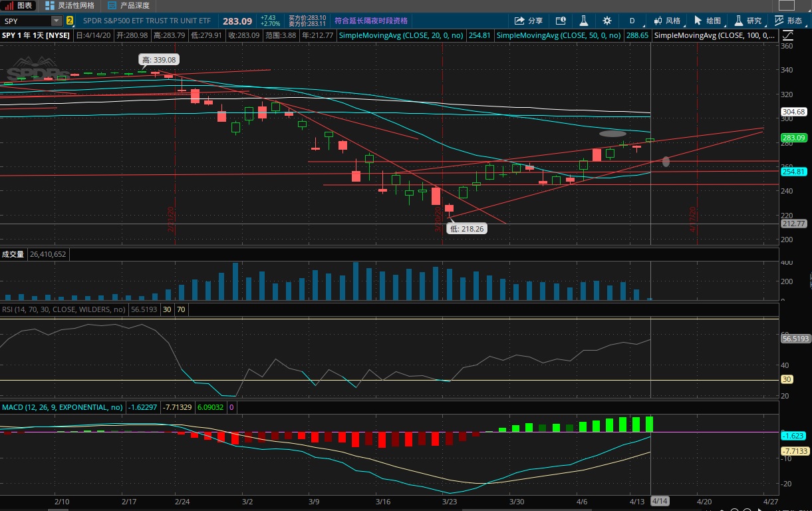Click the RSI oversold value 30 in header

pos(168,309)
